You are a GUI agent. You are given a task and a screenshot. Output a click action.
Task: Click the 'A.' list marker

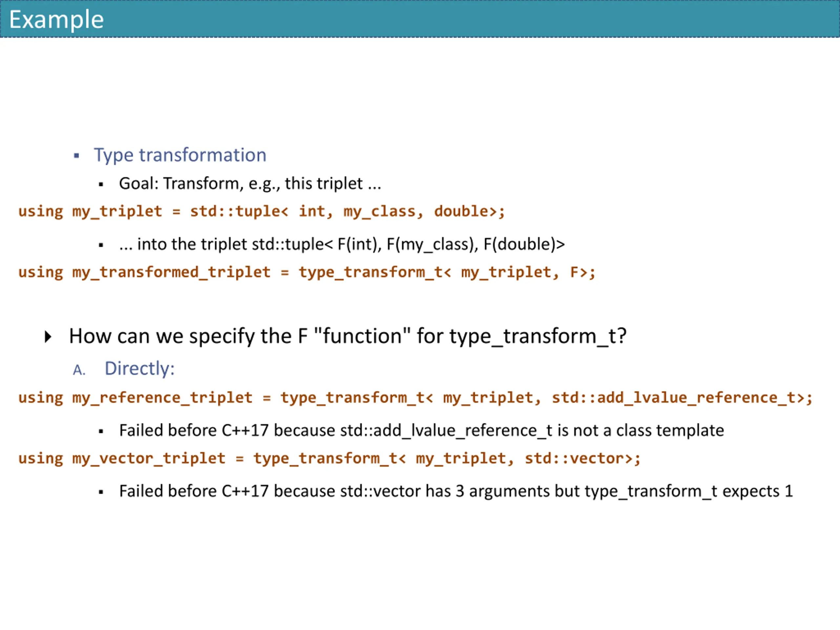point(79,369)
